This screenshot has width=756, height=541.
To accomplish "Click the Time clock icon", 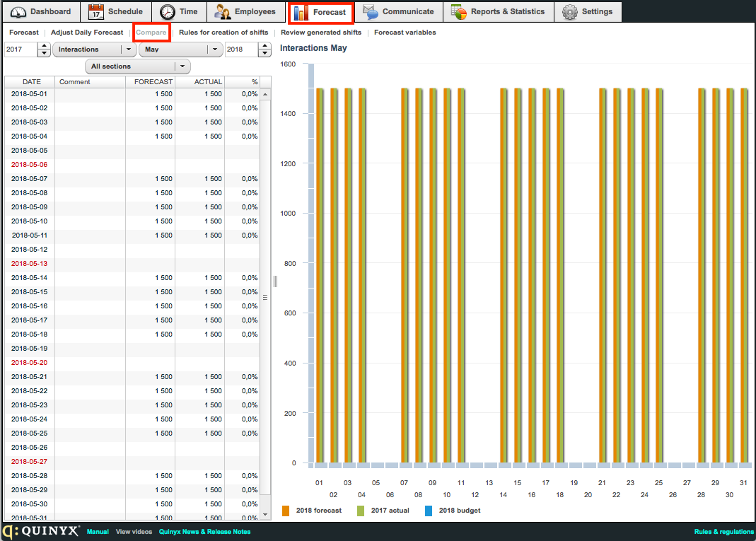I will click(x=168, y=11).
